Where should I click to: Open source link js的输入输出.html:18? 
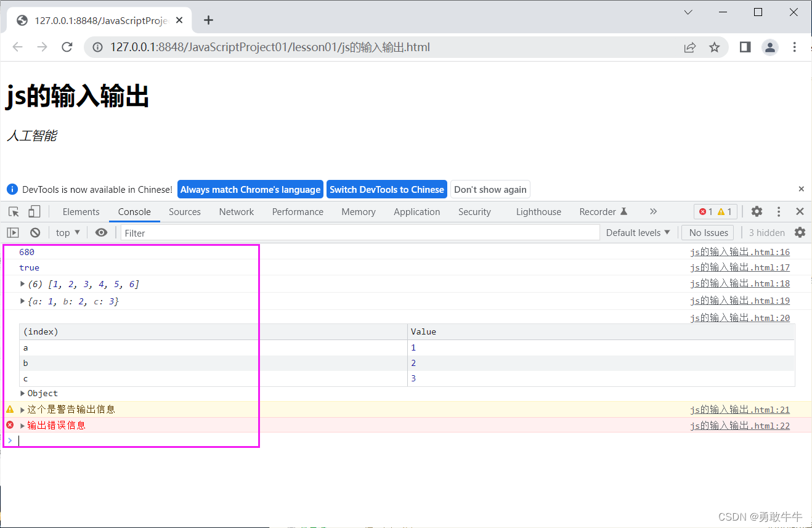(740, 283)
